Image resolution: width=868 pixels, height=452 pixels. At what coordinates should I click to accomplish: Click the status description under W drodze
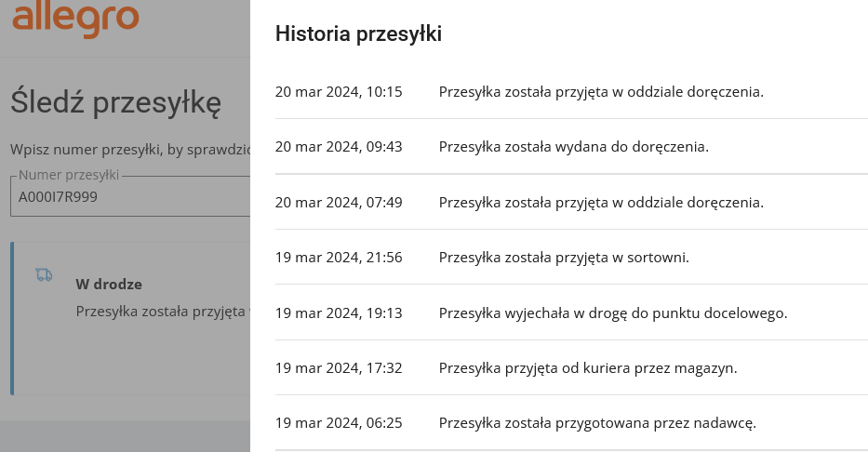[x=162, y=310]
